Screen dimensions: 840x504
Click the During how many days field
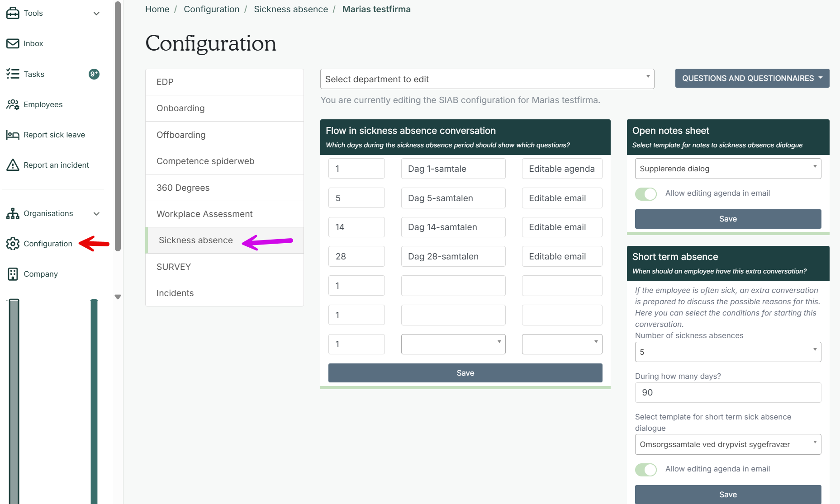[x=728, y=393]
